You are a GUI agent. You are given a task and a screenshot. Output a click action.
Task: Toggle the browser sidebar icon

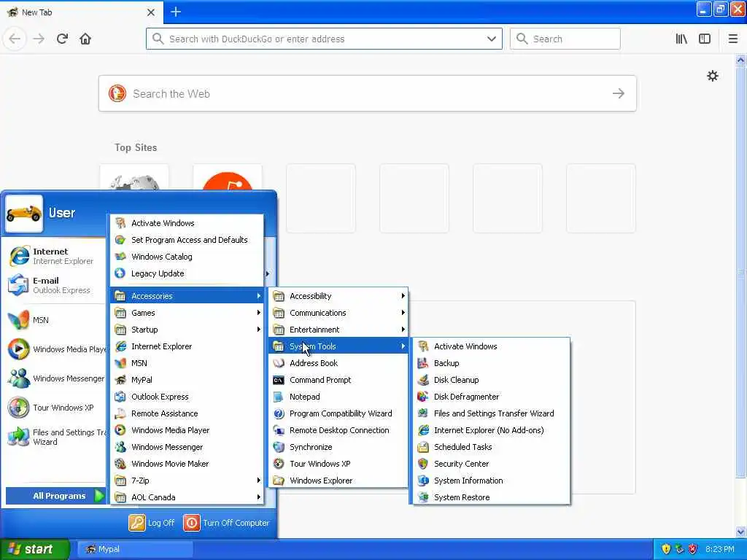tap(705, 39)
